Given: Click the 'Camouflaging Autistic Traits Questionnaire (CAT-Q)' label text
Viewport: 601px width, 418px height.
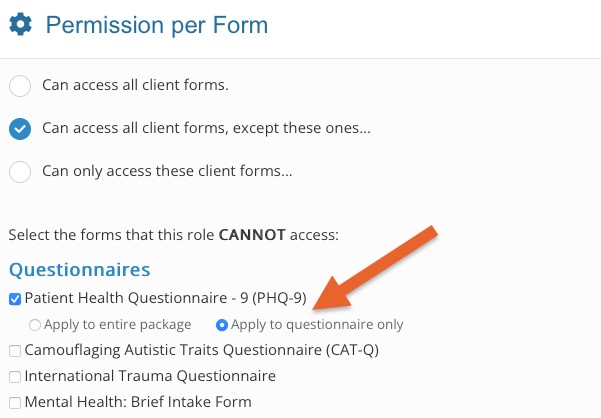Looking at the screenshot, I should point(202,350).
